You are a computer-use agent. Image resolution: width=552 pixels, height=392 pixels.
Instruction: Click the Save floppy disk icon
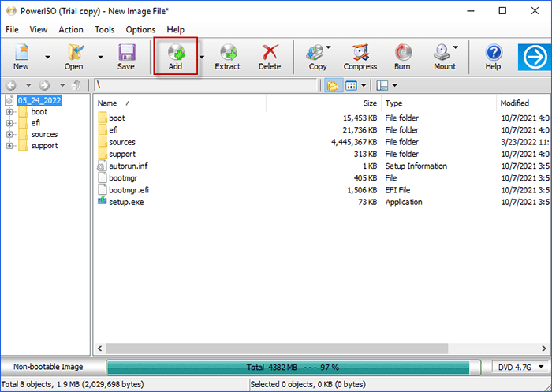(x=126, y=53)
